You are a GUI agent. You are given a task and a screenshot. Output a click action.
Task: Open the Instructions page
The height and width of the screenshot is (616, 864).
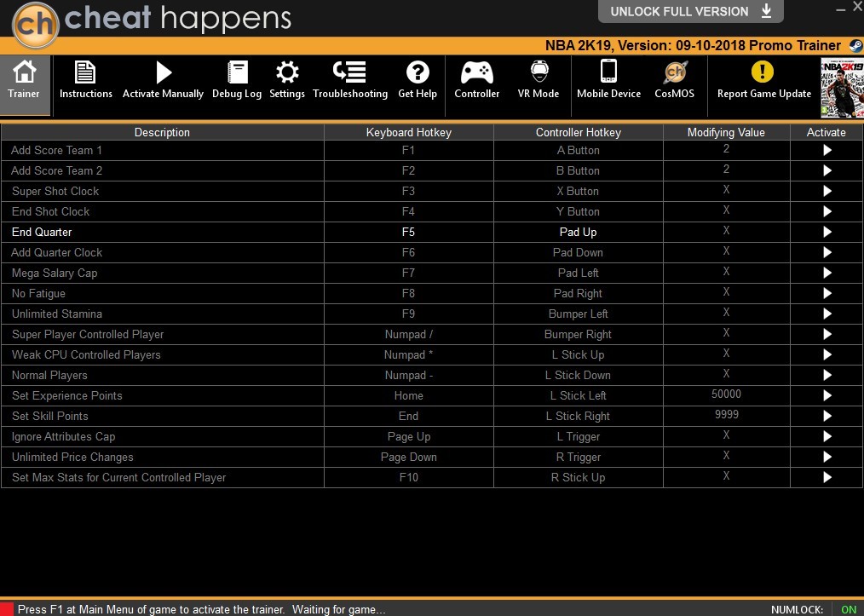pyautogui.click(x=85, y=80)
